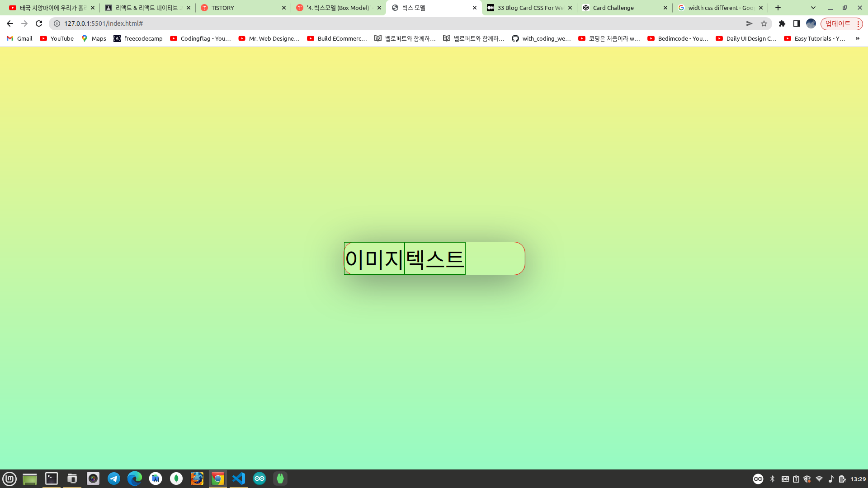868x488 pixels.
Task: Open the Chrome profile avatar
Action: 811,23
